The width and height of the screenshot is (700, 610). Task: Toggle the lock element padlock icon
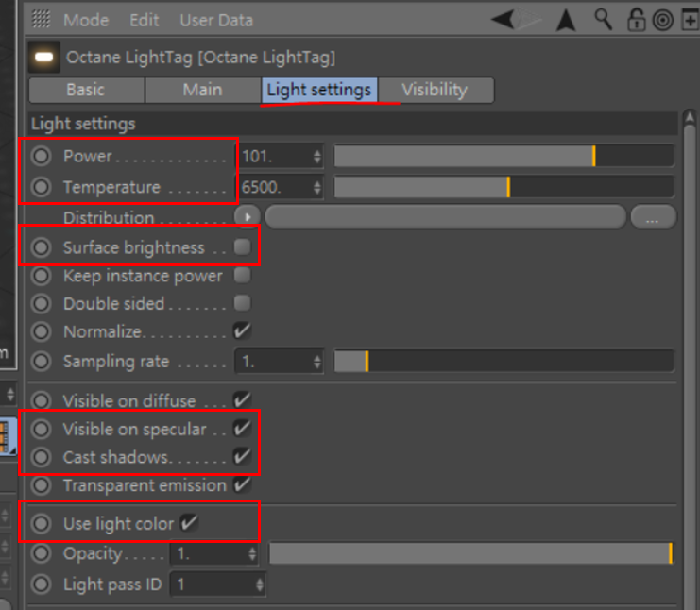pyautogui.click(x=636, y=20)
